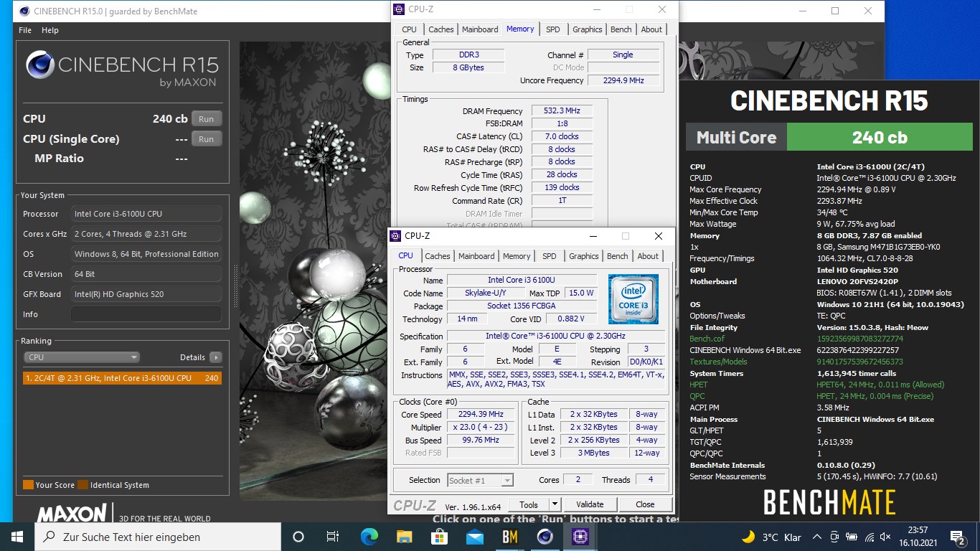This screenshot has width=980, height=551.
Task: Switch to Bench tab in front CPU-Z
Action: [618, 256]
